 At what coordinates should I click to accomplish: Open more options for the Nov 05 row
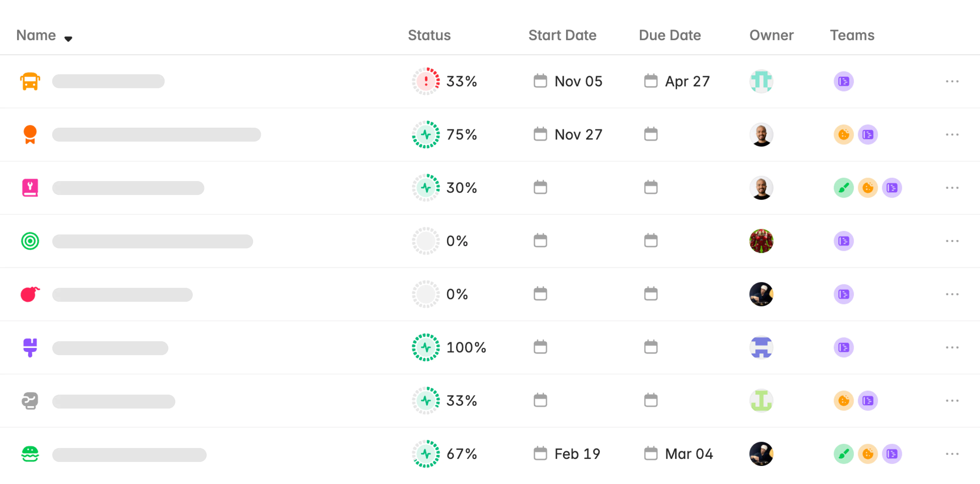click(952, 81)
